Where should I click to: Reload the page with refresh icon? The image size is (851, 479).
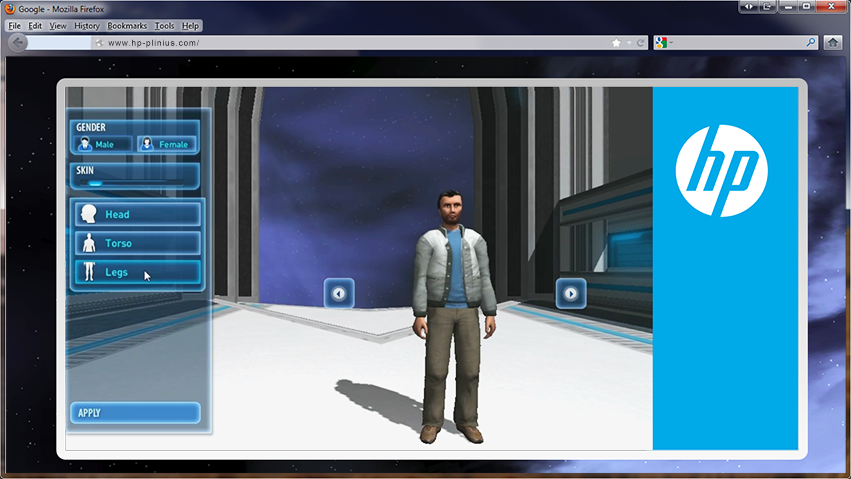coord(640,43)
